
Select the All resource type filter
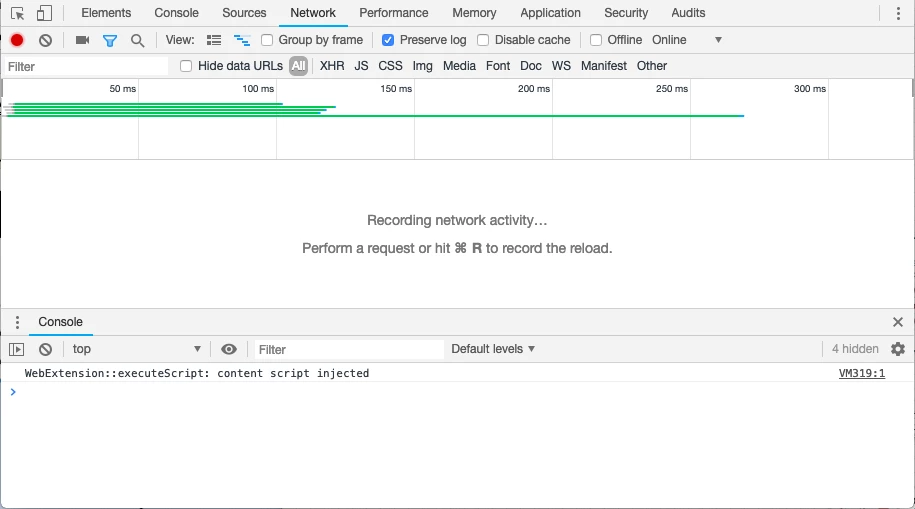tap(298, 66)
